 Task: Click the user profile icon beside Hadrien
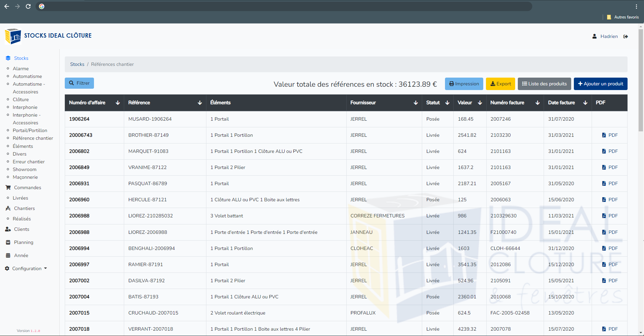point(594,36)
